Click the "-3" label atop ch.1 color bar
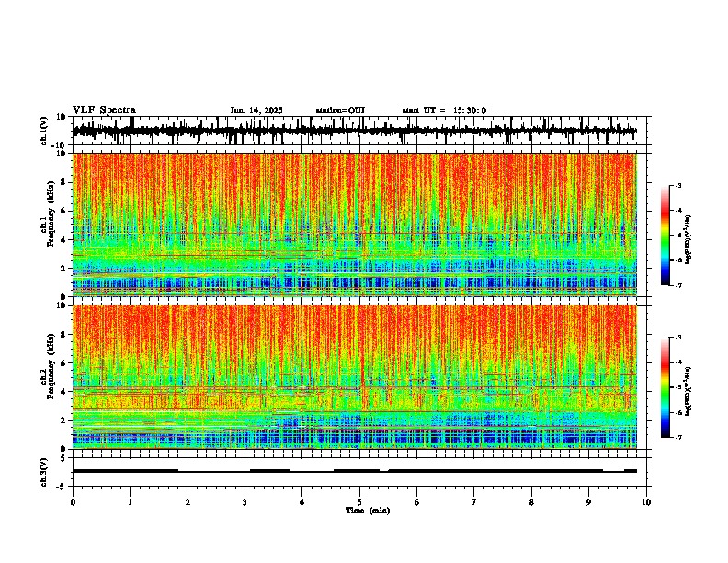This screenshot has width=728, height=563. (677, 185)
